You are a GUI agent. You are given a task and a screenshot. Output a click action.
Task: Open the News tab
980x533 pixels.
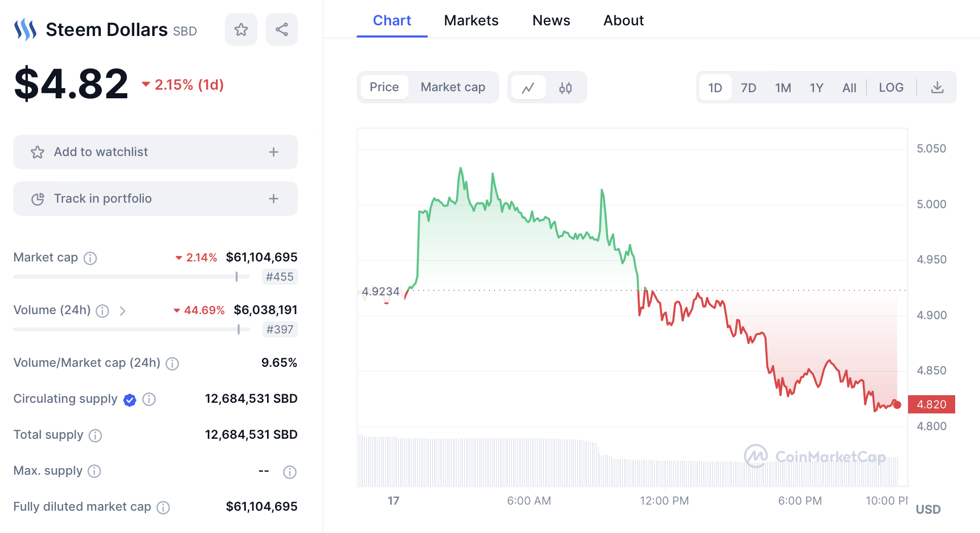(x=551, y=20)
